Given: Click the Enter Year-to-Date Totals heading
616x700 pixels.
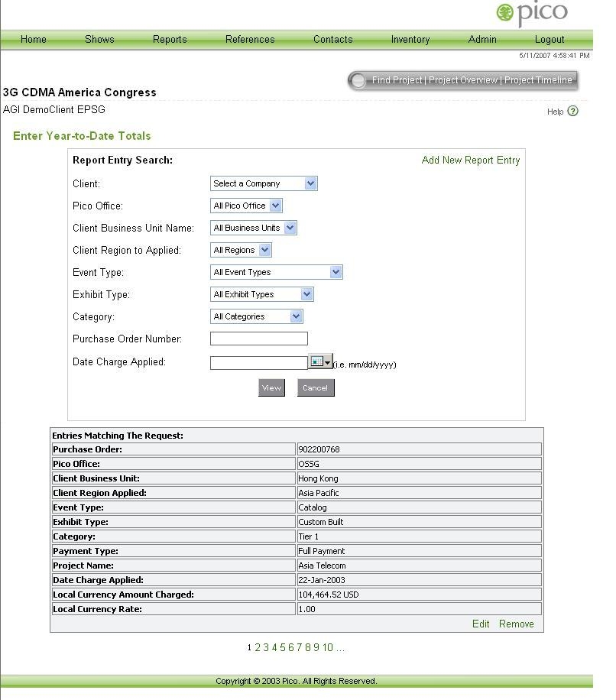Looking at the screenshot, I should coord(82,136).
